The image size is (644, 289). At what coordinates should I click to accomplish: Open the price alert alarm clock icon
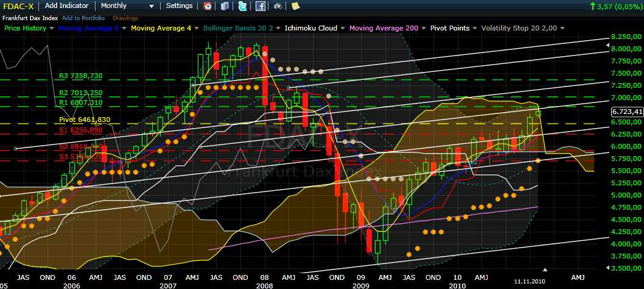pos(208,5)
